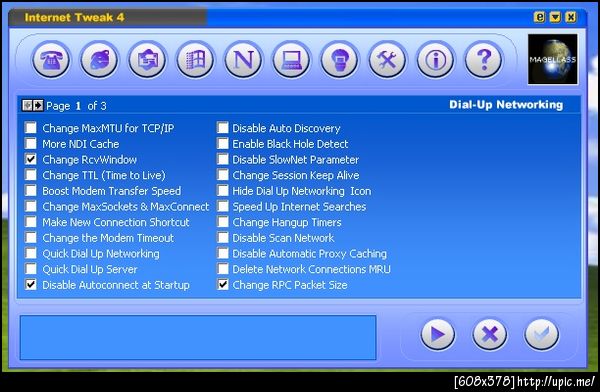Screen dimensions: 600x392
Task: Go to the next page arrow
Action: pyautogui.click(x=38, y=105)
